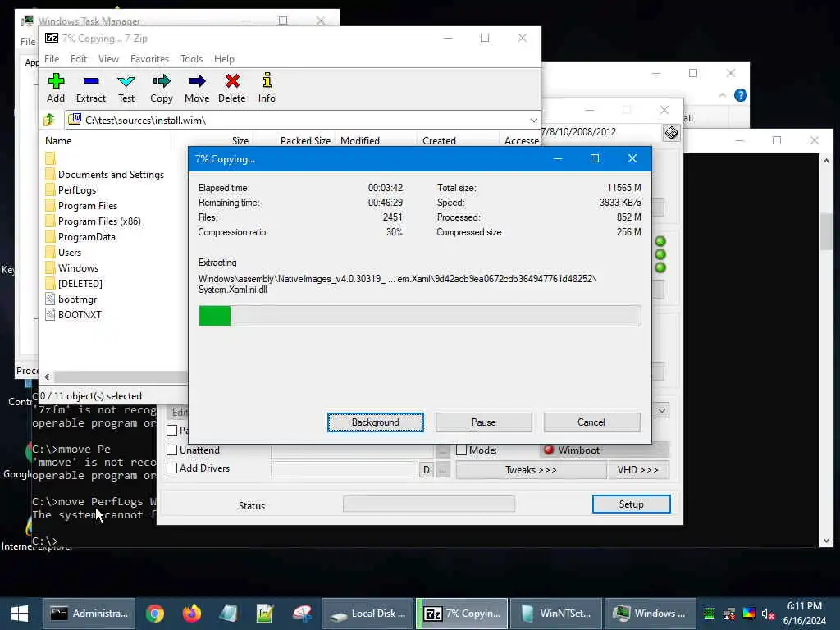The width and height of the screenshot is (840, 630).
Task: Open the Favorites menu in 7-Zip
Action: (x=149, y=59)
